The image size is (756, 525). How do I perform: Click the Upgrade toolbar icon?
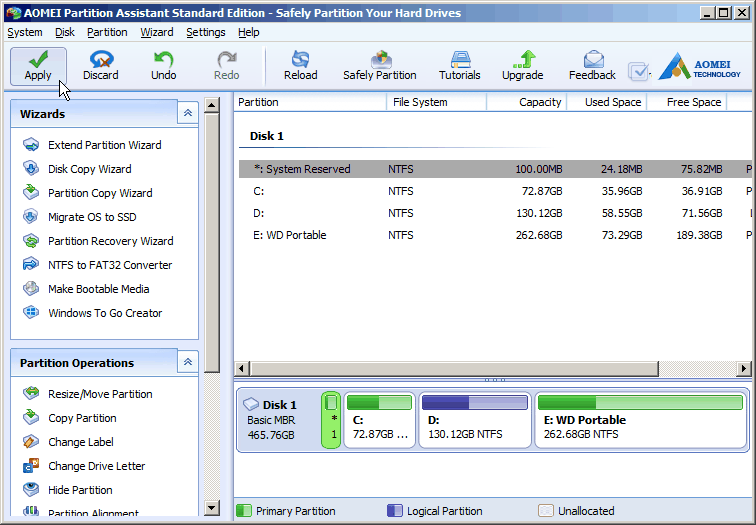[523, 66]
